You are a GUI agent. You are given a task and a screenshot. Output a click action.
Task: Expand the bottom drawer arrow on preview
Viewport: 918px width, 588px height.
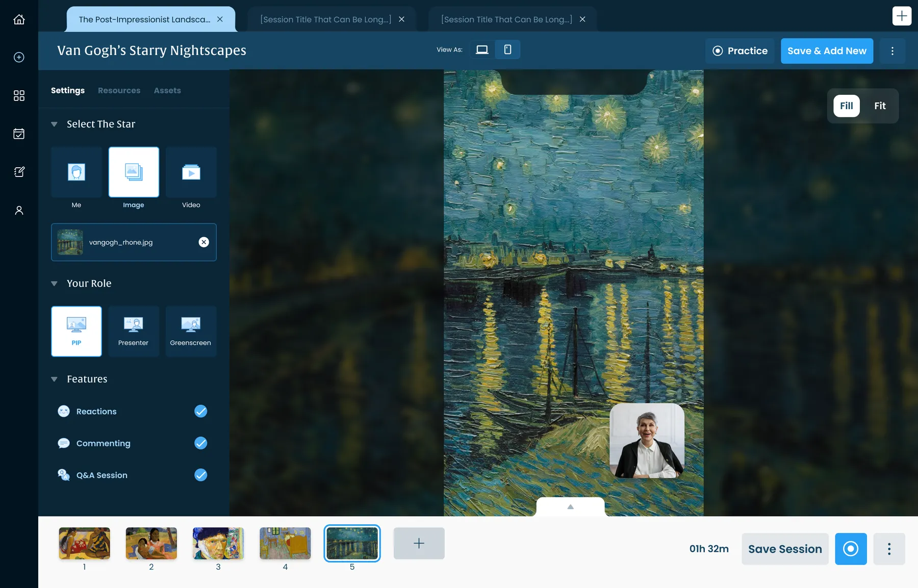coord(570,507)
